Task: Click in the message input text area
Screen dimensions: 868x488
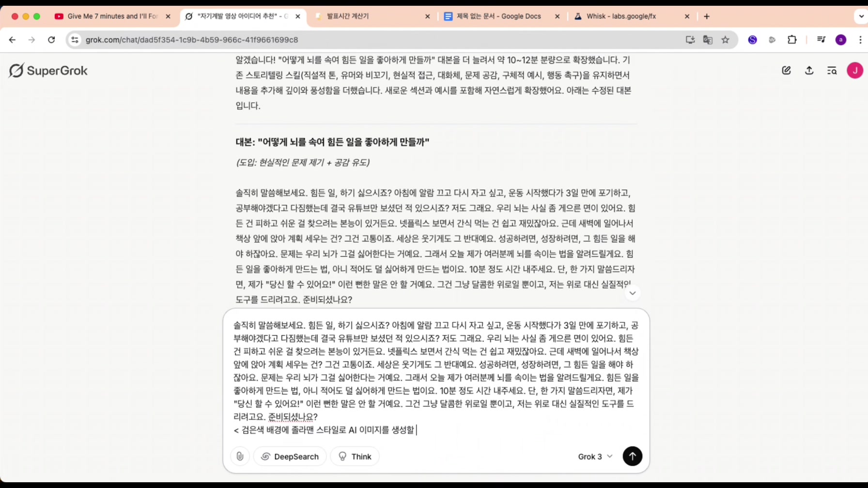Action: click(436, 378)
